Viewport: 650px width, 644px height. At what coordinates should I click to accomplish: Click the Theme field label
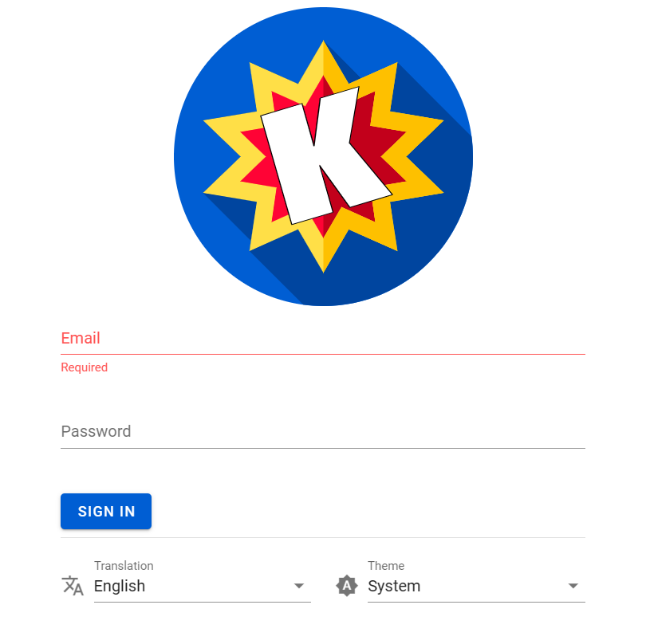[x=386, y=566]
